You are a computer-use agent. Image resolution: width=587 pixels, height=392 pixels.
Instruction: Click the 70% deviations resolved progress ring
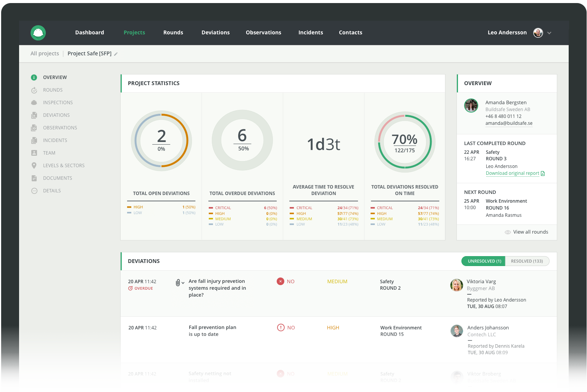point(405,141)
